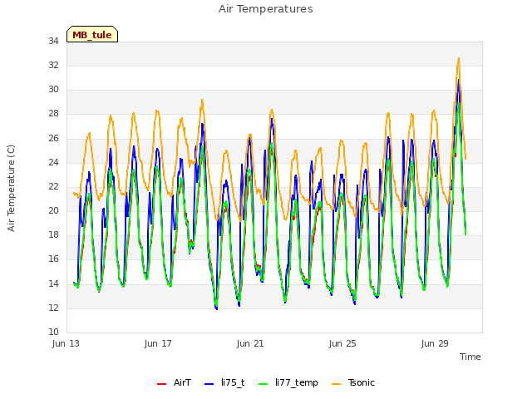Click the 34 y-axis tick label
Image resolution: width=532 pixels, height=399 pixels.
pyautogui.click(x=53, y=41)
